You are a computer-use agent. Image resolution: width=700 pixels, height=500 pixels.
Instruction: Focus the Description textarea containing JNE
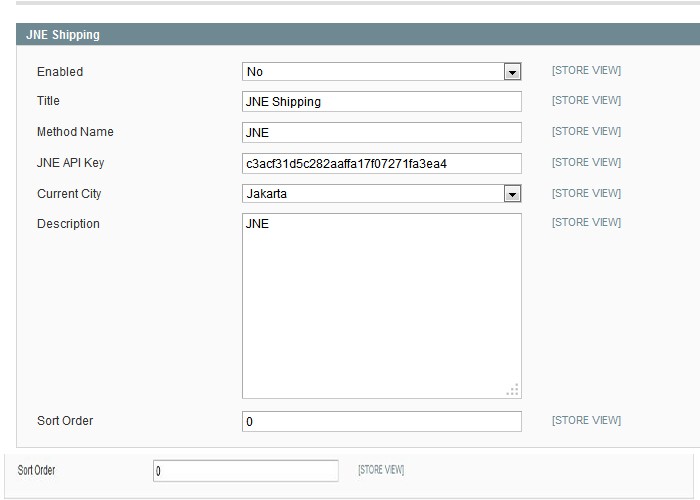click(382, 306)
